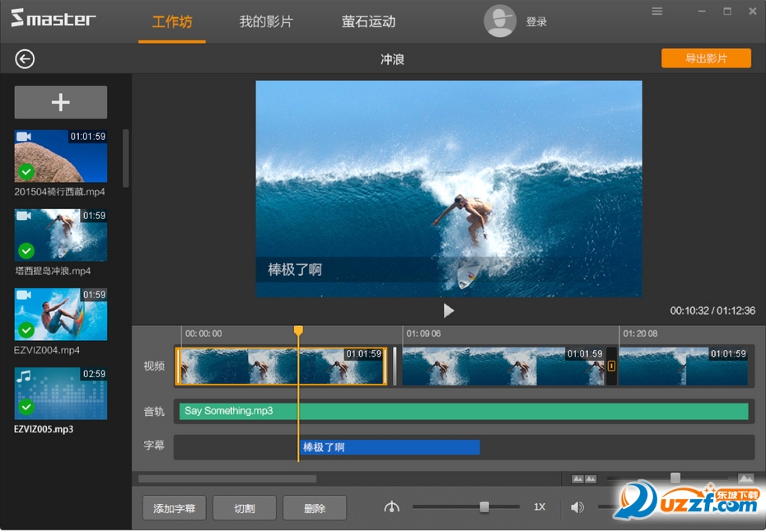Click the user avatar icon
The height and width of the screenshot is (532, 766).
pyautogui.click(x=499, y=21)
